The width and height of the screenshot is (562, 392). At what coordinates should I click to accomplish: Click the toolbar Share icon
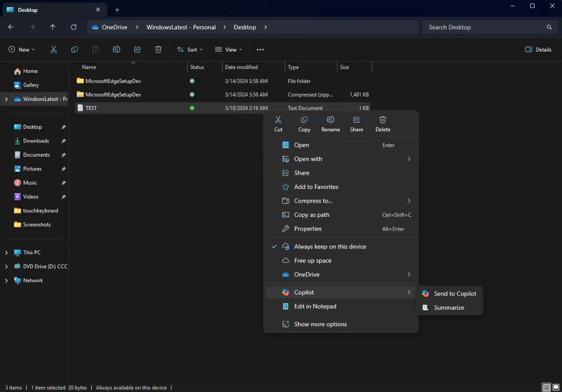[x=137, y=50]
